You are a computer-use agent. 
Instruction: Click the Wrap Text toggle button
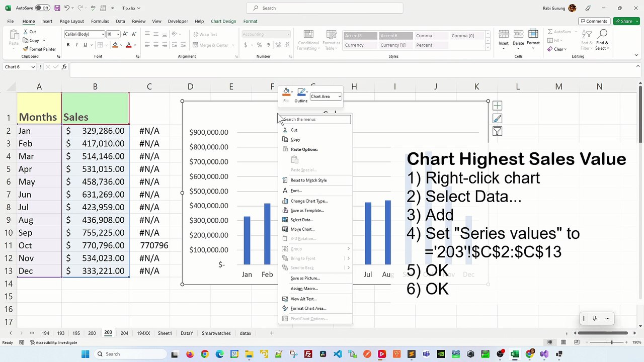coord(205,34)
